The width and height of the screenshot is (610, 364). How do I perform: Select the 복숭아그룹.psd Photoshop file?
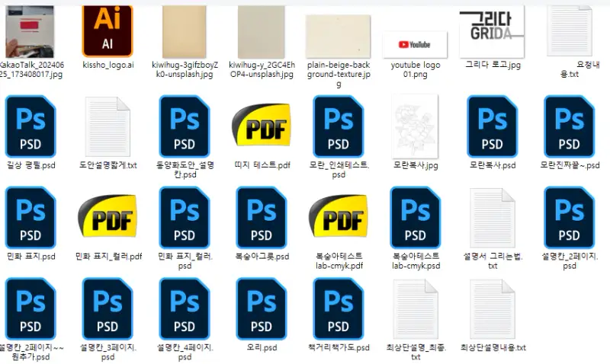pyautogui.click(x=262, y=218)
